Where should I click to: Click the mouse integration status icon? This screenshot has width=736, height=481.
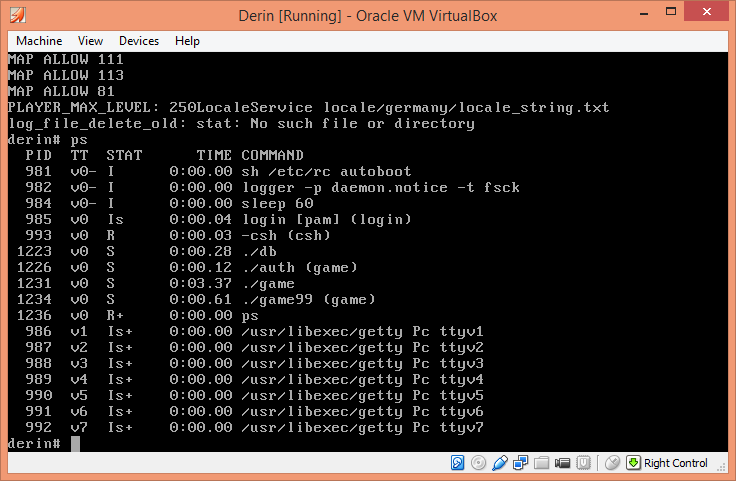(612, 463)
